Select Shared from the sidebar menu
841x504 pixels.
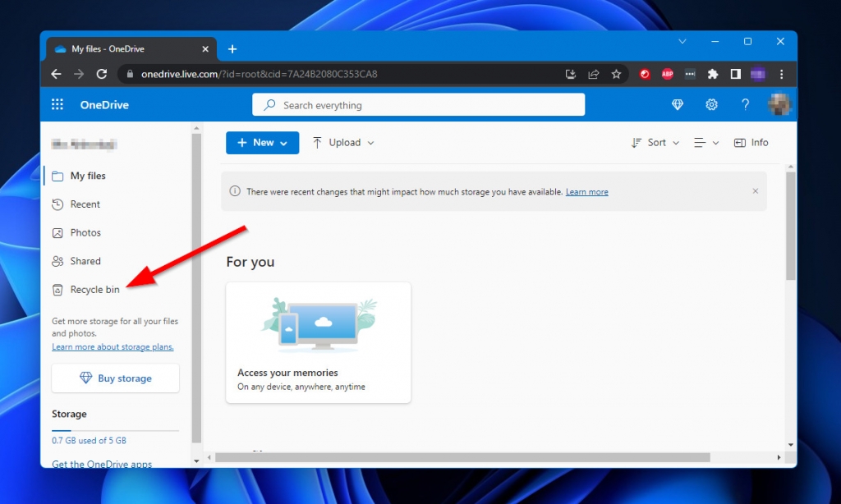point(85,261)
